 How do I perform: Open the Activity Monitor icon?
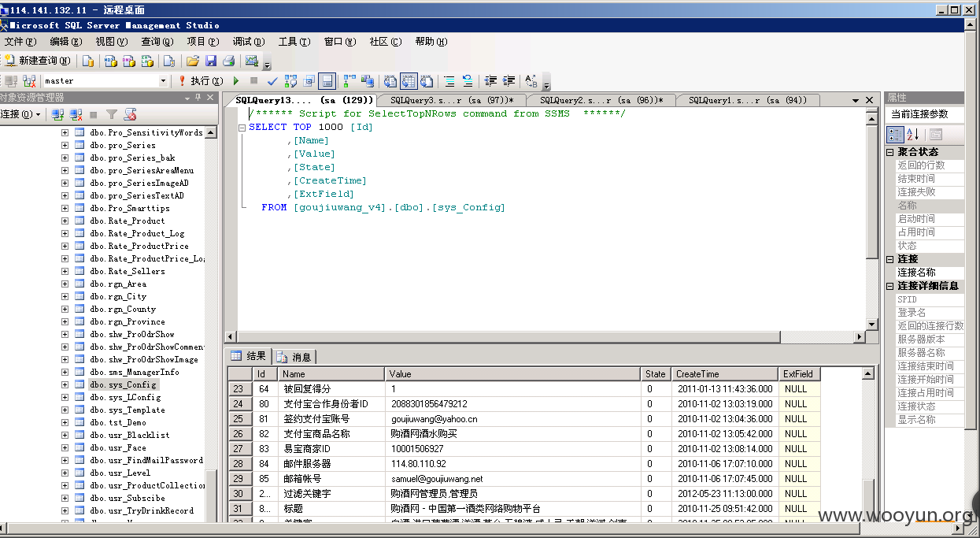click(252, 61)
